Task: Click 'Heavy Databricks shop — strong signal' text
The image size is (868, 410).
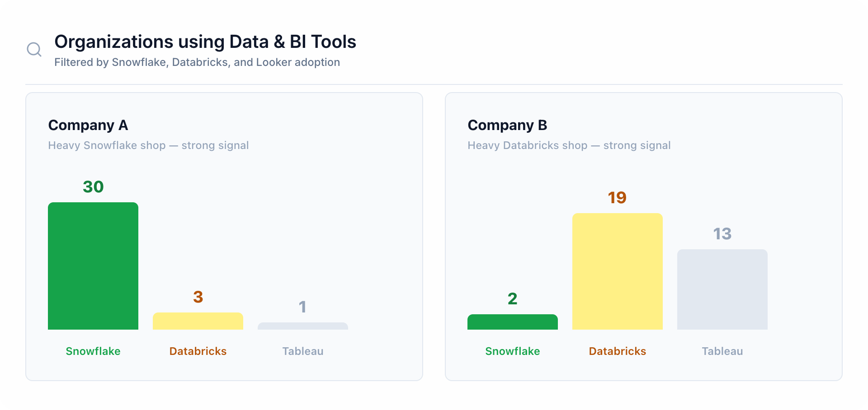Action: pos(569,145)
